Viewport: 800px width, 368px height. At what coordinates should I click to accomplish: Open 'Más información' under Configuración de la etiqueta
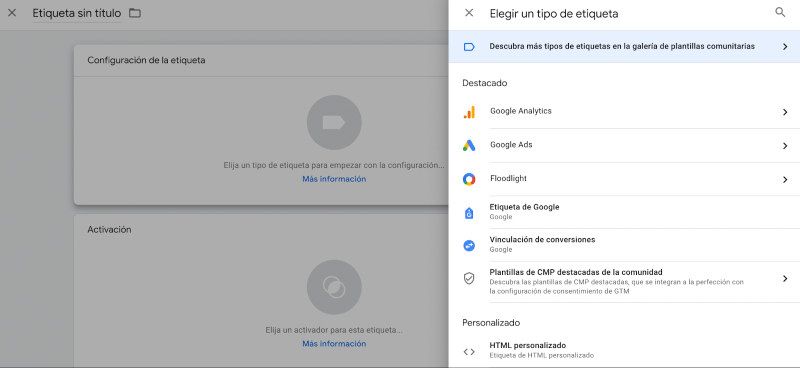(334, 179)
